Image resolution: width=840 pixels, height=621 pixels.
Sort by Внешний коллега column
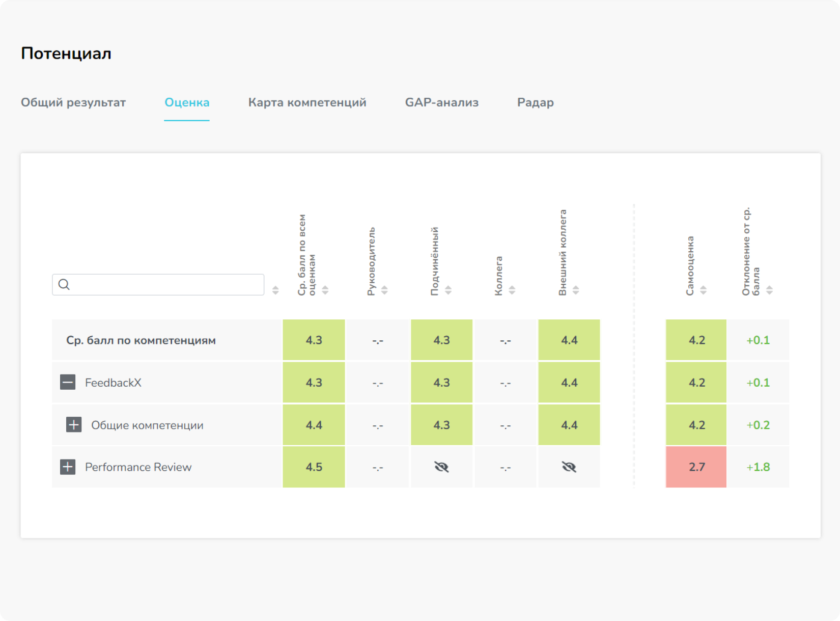tap(575, 290)
